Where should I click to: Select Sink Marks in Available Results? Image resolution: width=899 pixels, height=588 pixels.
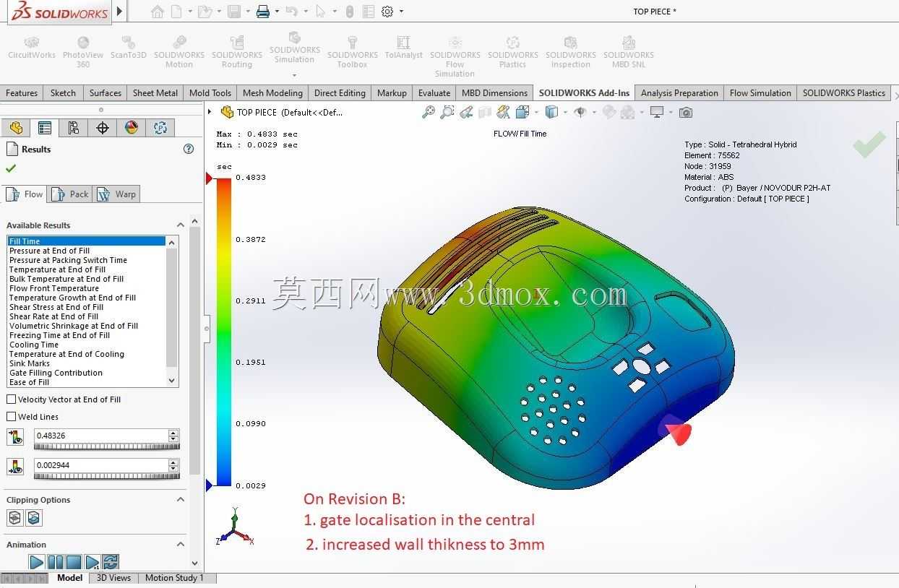[x=87, y=363]
